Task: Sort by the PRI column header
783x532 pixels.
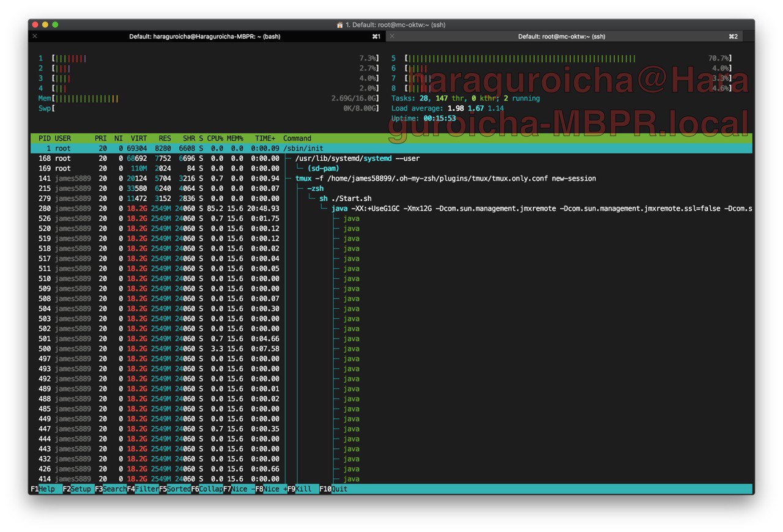Action: 101,139
